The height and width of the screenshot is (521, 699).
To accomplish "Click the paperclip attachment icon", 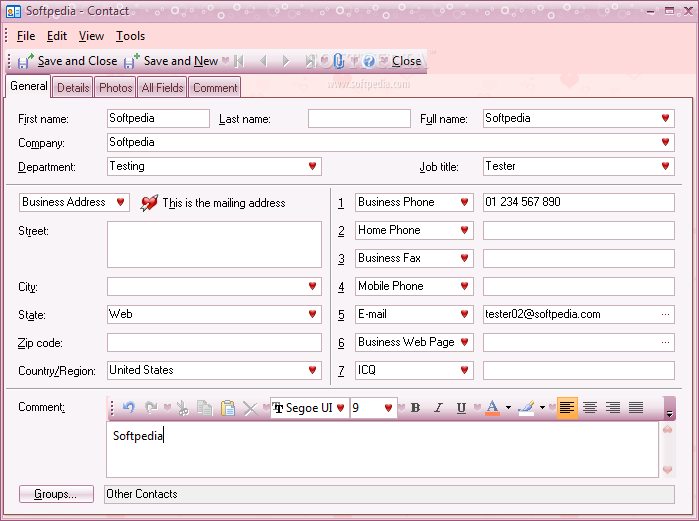I will click(338, 61).
